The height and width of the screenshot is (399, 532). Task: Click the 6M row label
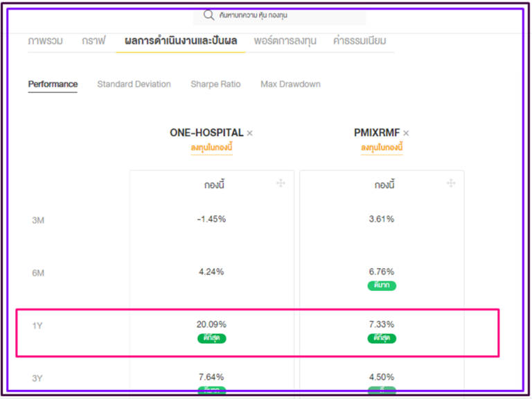(x=38, y=273)
